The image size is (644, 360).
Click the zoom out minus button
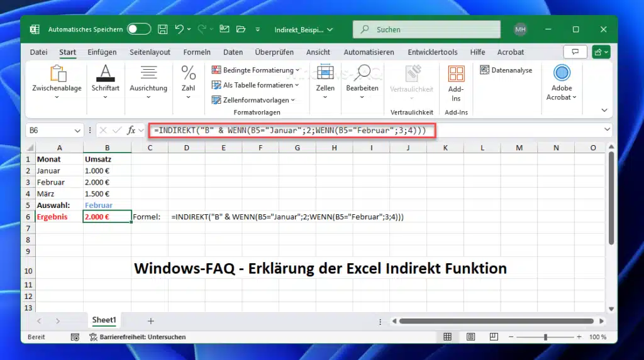pyautogui.click(x=511, y=337)
